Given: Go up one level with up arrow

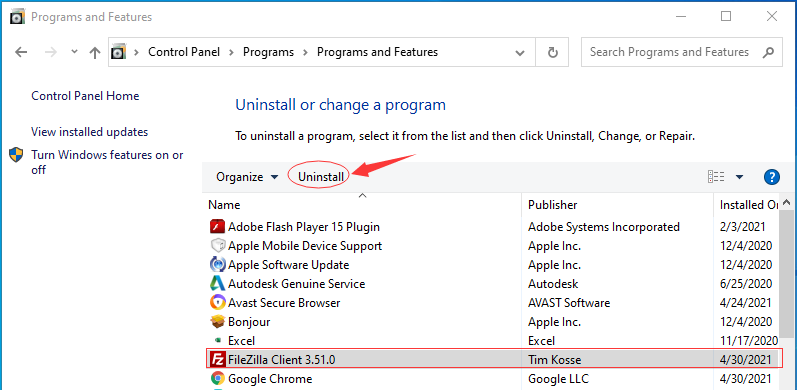Looking at the screenshot, I should tap(95, 52).
